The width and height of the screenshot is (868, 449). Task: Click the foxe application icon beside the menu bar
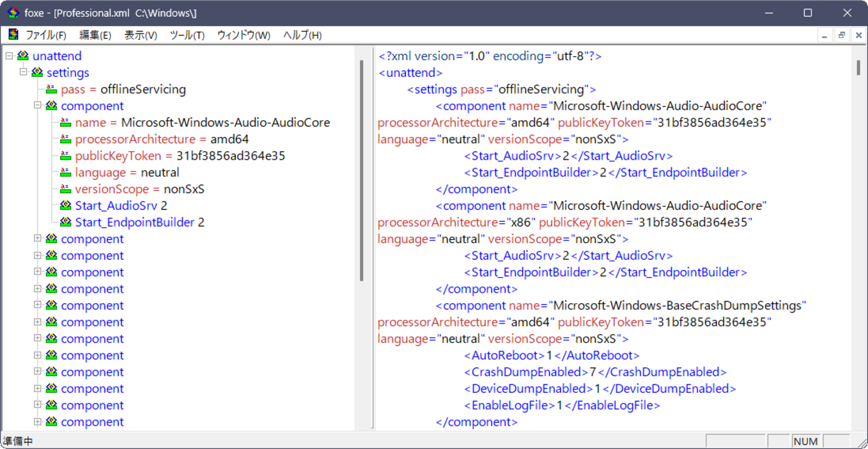[12, 35]
